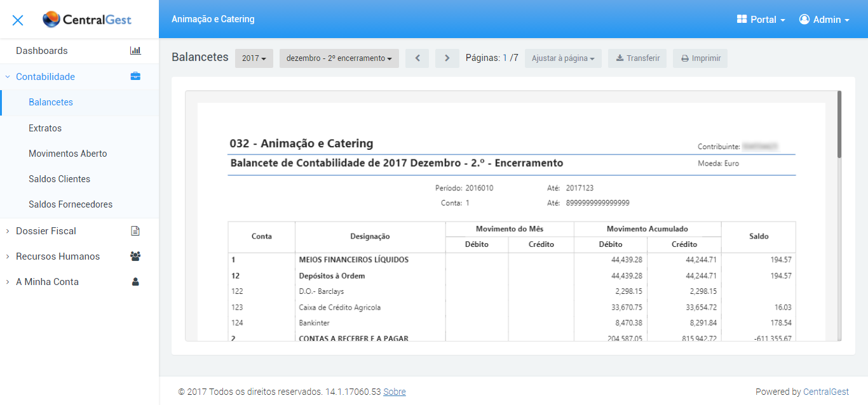Click the Depósitos à Ordem row
The image size is (868, 405).
click(512, 276)
